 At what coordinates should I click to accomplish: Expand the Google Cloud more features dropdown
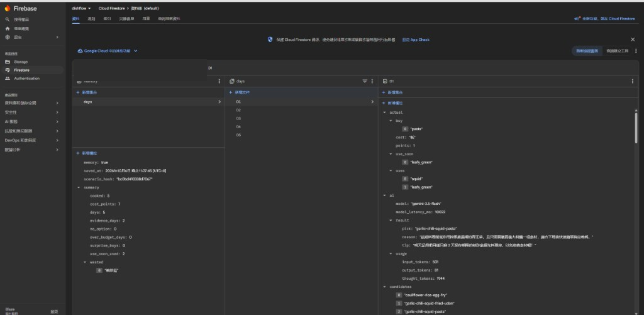108,51
